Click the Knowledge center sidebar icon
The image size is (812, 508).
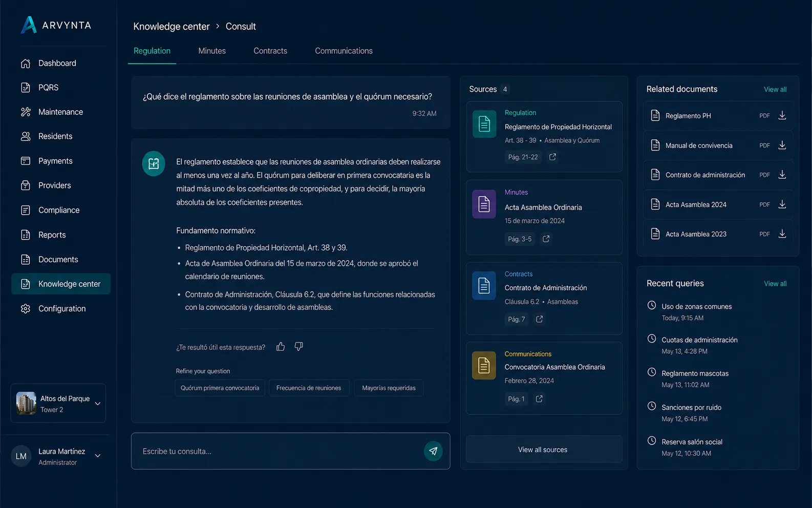click(26, 284)
